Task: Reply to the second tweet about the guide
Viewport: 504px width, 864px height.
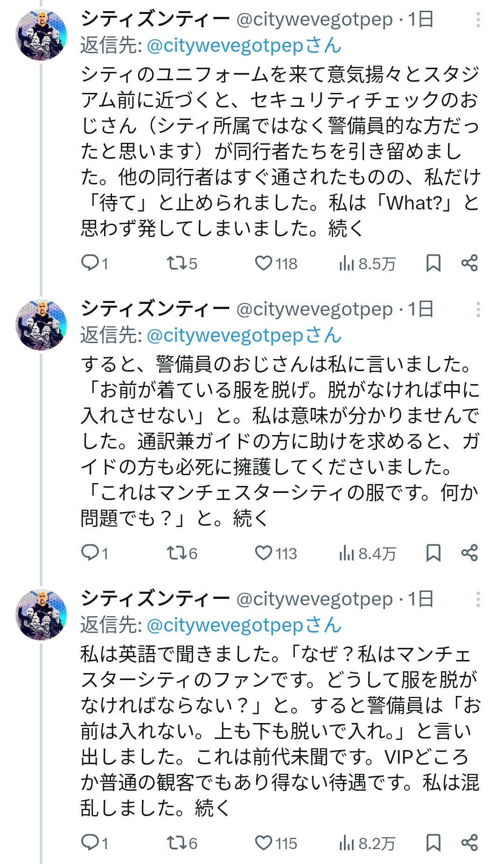Action: pyautogui.click(x=89, y=553)
